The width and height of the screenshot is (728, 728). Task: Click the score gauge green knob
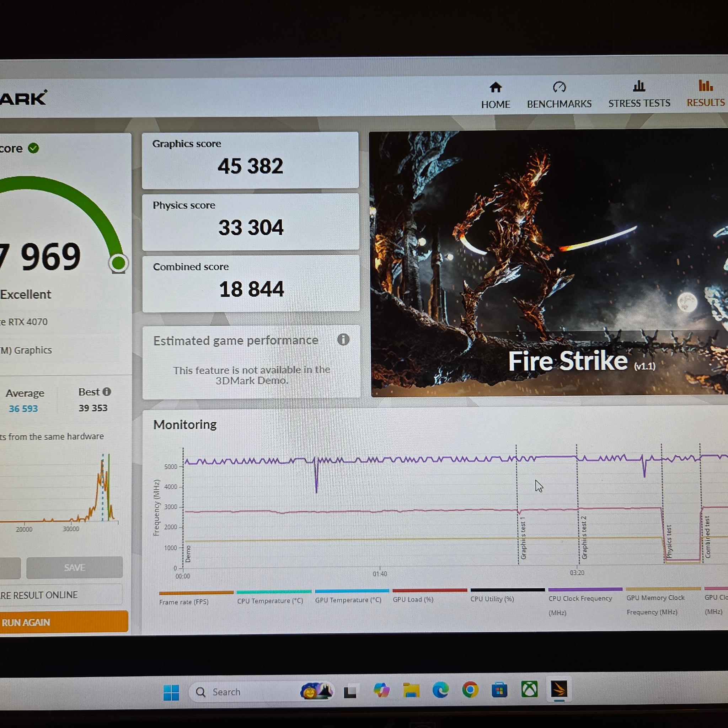tap(118, 263)
